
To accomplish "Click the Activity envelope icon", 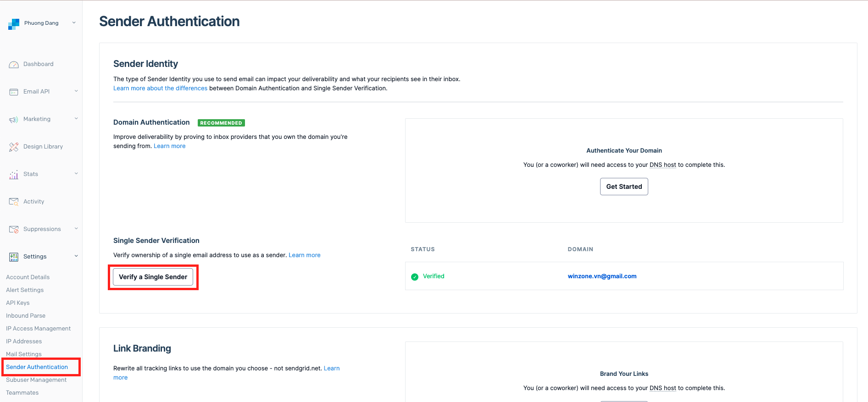I will (x=14, y=202).
